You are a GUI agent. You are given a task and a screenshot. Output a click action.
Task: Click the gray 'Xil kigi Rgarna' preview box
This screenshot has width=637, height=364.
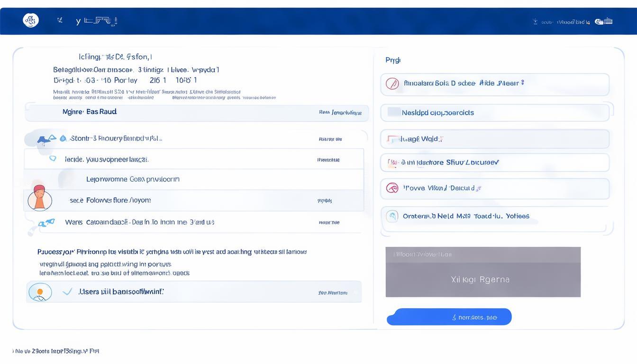[x=482, y=273]
